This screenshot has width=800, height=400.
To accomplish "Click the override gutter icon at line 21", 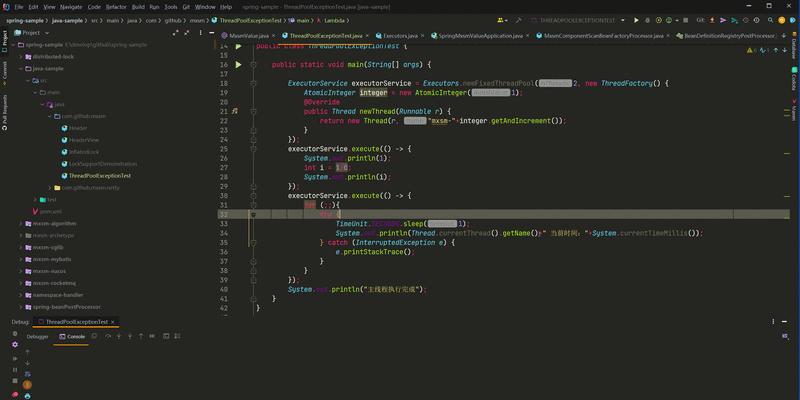I will point(235,111).
